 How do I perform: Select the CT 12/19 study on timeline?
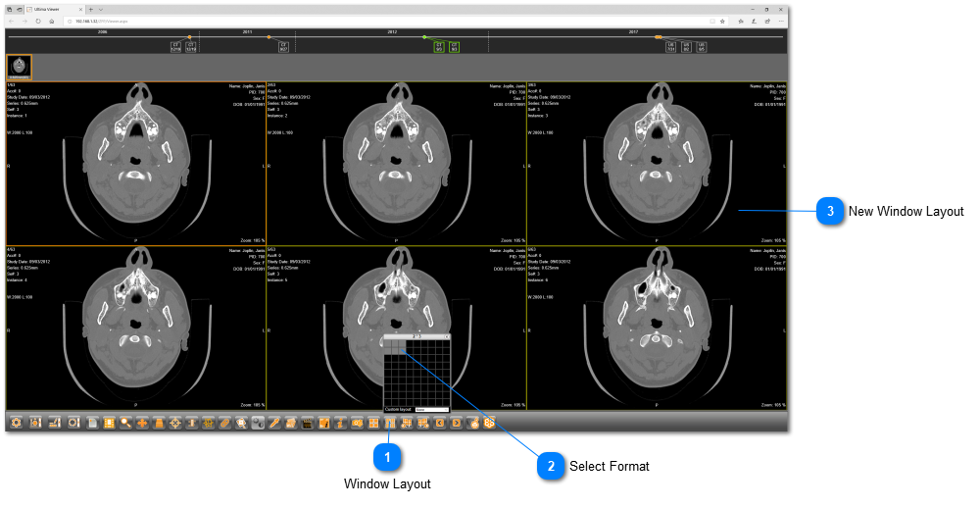tap(191, 47)
